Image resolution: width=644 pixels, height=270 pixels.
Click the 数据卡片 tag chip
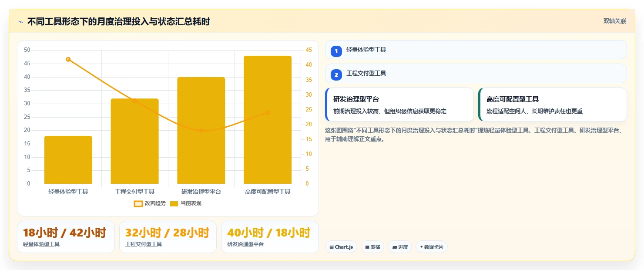432,247
